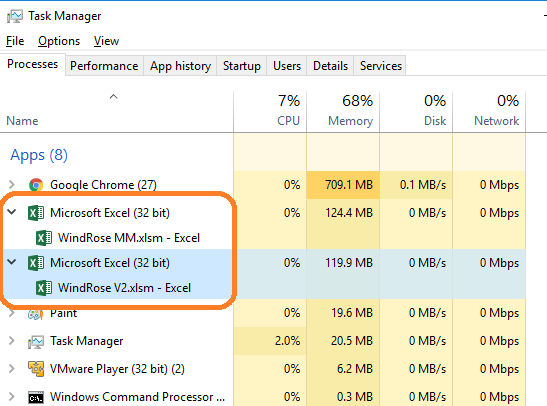Click Command Processor's 0.3 MB memory value
547x406 pixels.
[355, 397]
